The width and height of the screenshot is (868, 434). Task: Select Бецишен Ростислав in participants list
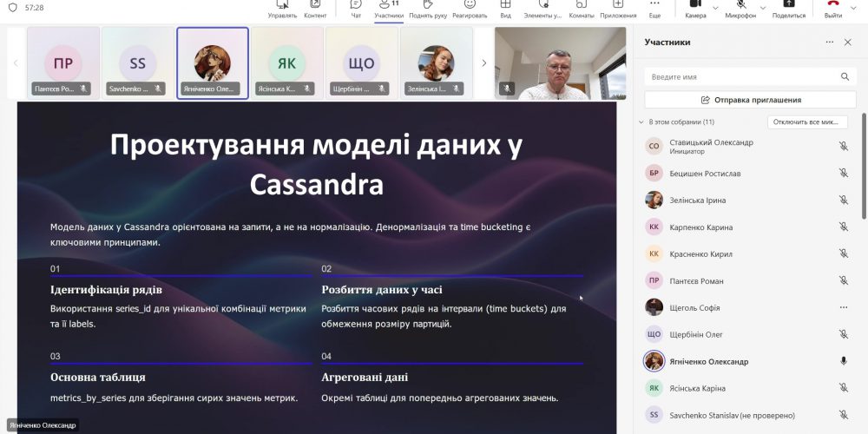[x=746, y=174]
